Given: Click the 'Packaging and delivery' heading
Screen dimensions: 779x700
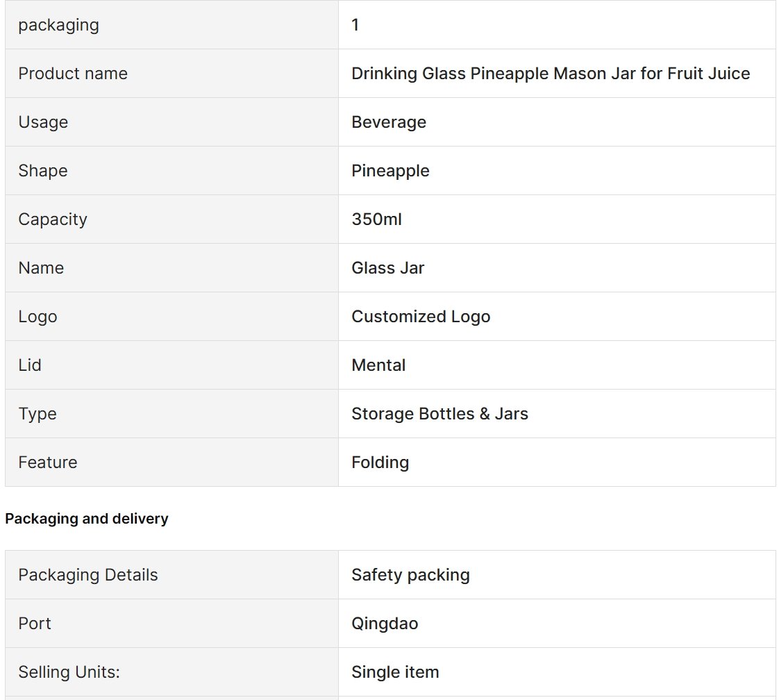Looking at the screenshot, I should pos(87,519).
